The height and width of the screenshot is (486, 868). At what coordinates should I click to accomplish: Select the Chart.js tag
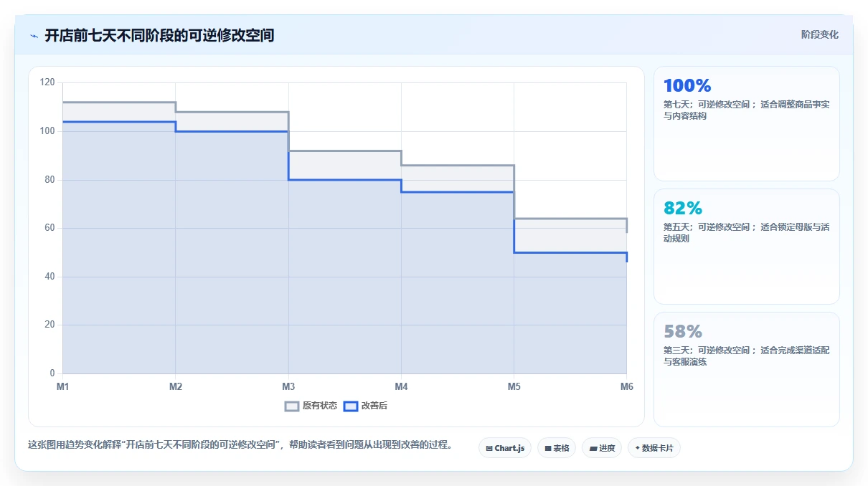coord(505,448)
